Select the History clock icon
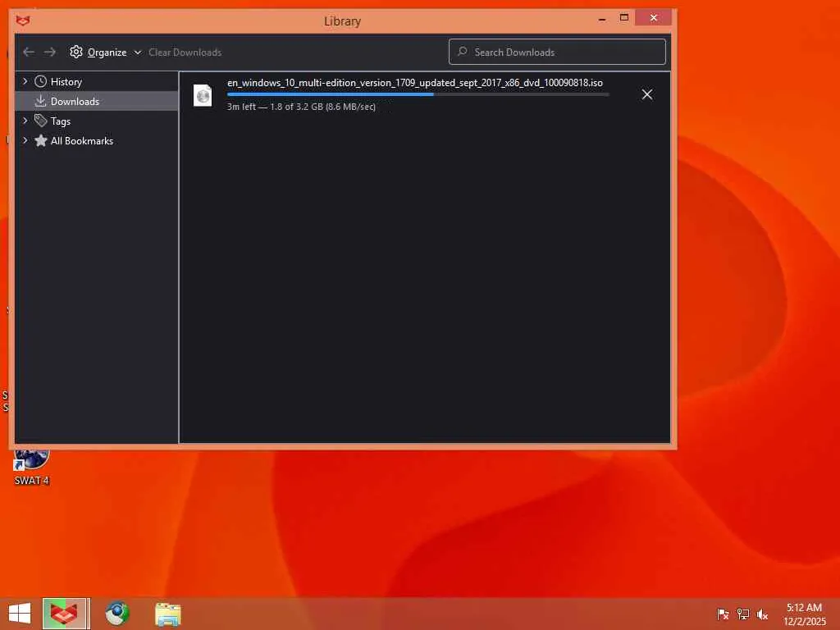 (41, 81)
